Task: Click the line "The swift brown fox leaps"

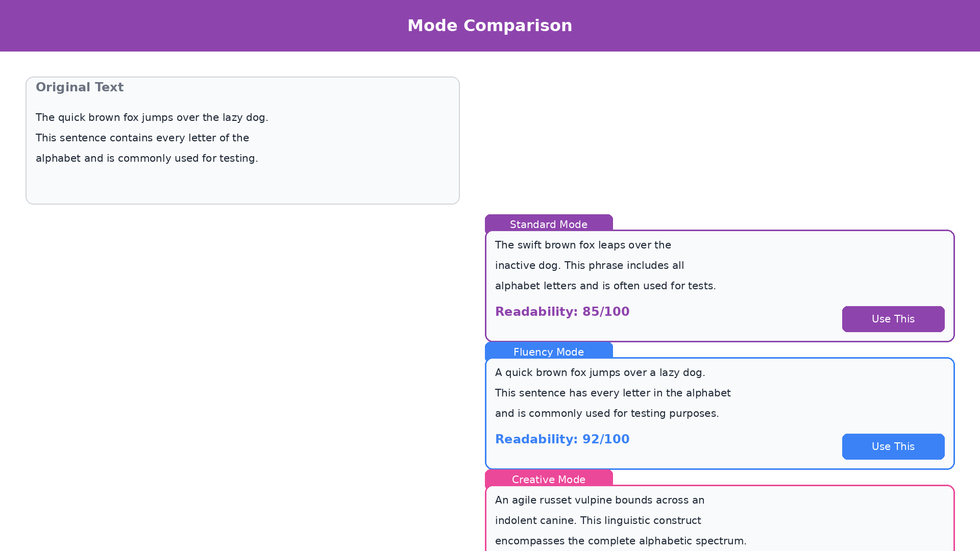Action: 583,245
